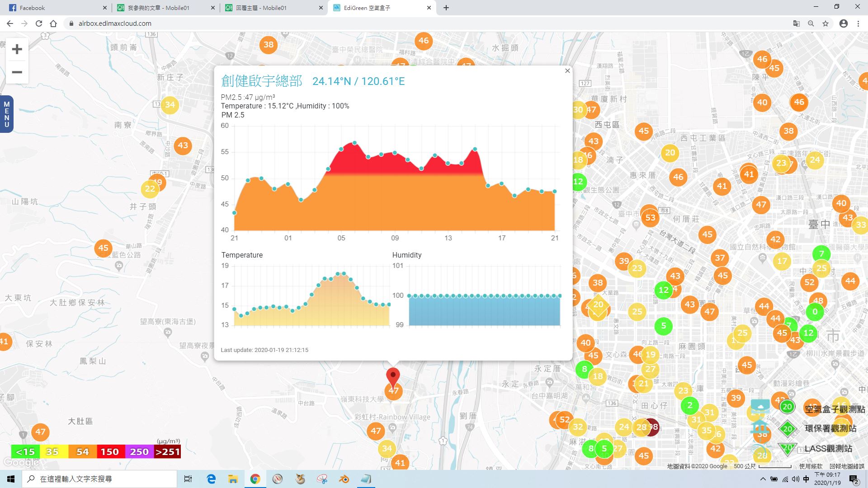The image size is (868, 488).
Task: Click the Last update timestamp text
Action: [x=264, y=350]
